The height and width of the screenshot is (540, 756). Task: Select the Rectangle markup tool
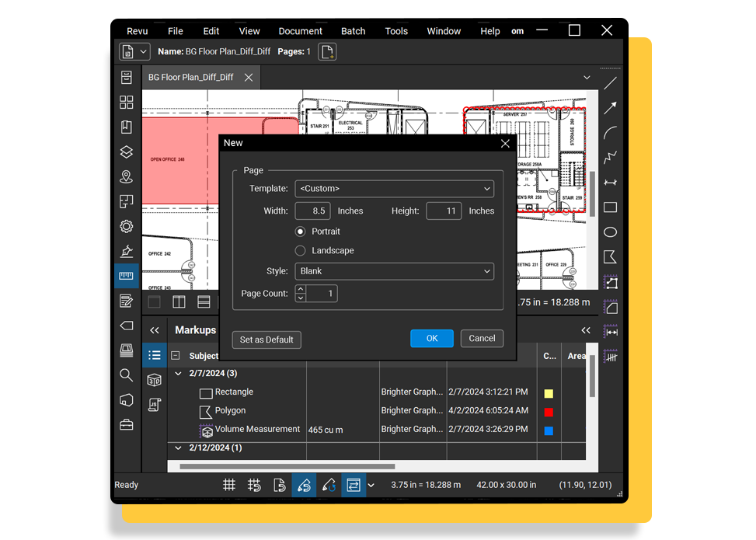tap(611, 207)
